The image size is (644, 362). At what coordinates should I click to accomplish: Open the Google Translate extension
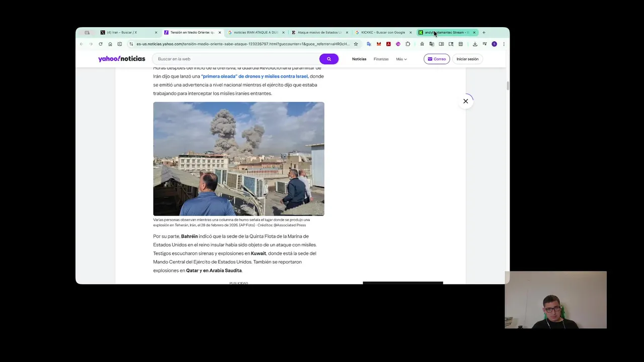[369, 44]
